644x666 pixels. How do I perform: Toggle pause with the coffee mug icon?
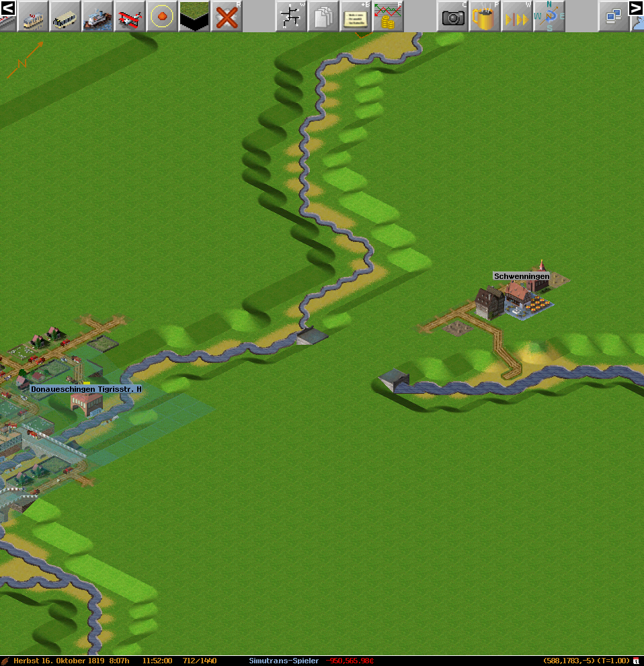point(485,17)
